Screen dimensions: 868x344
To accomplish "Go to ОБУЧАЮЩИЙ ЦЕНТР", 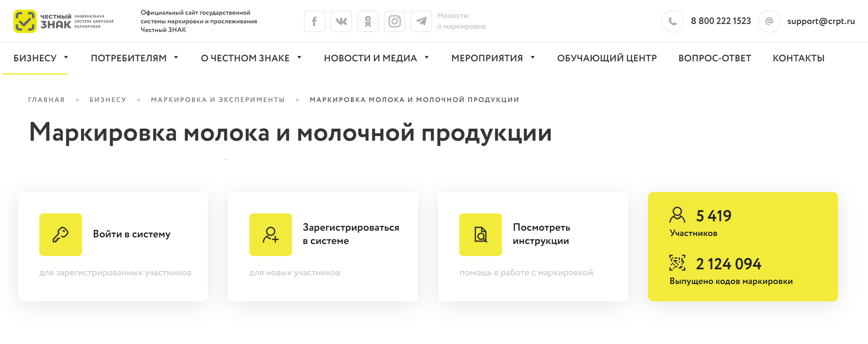I will (607, 58).
